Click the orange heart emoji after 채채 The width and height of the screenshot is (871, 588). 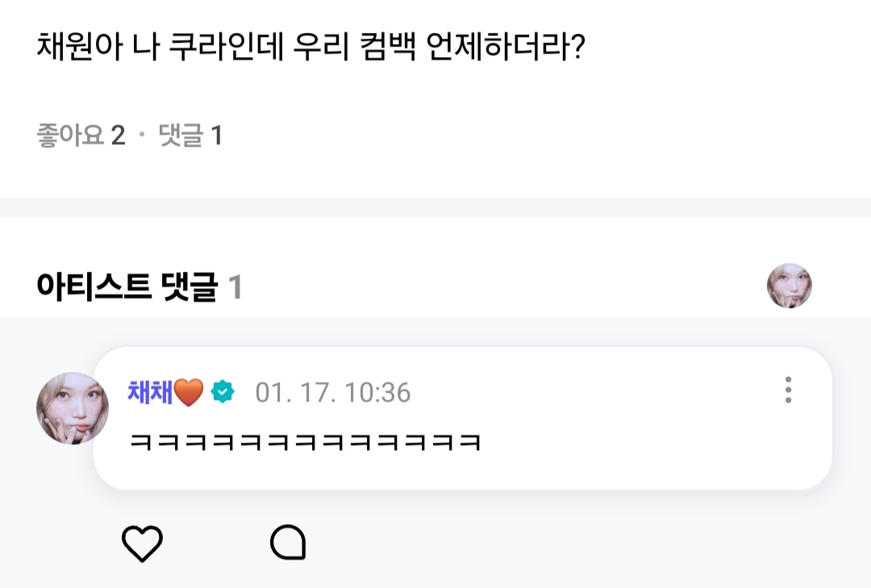(189, 393)
